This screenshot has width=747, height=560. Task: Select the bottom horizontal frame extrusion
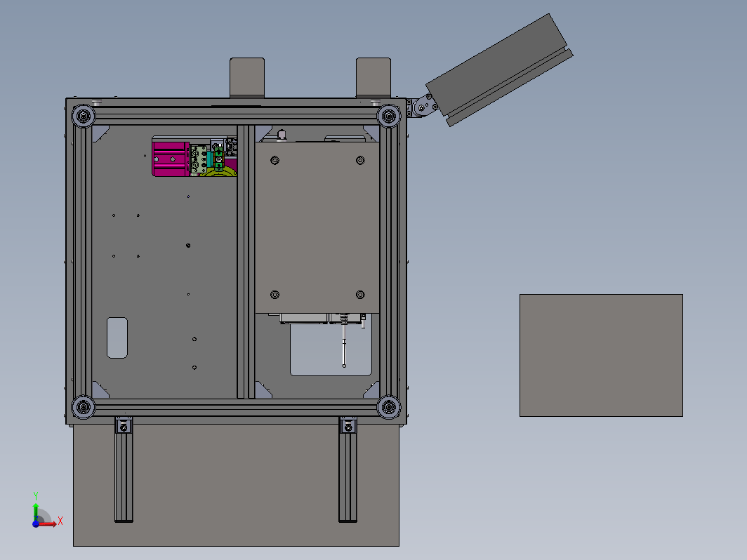pos(236,407)
